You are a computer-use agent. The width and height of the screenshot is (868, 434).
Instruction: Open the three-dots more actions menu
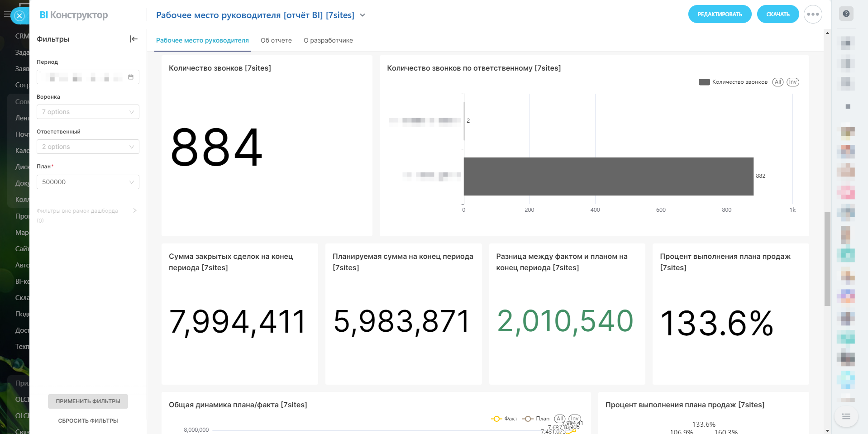click(x=813, y=14)
